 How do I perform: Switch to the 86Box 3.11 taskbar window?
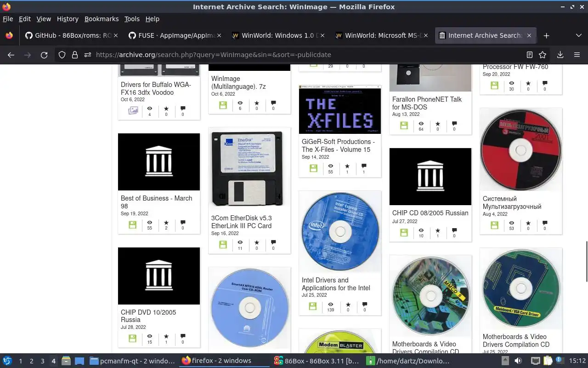(317, 361)
